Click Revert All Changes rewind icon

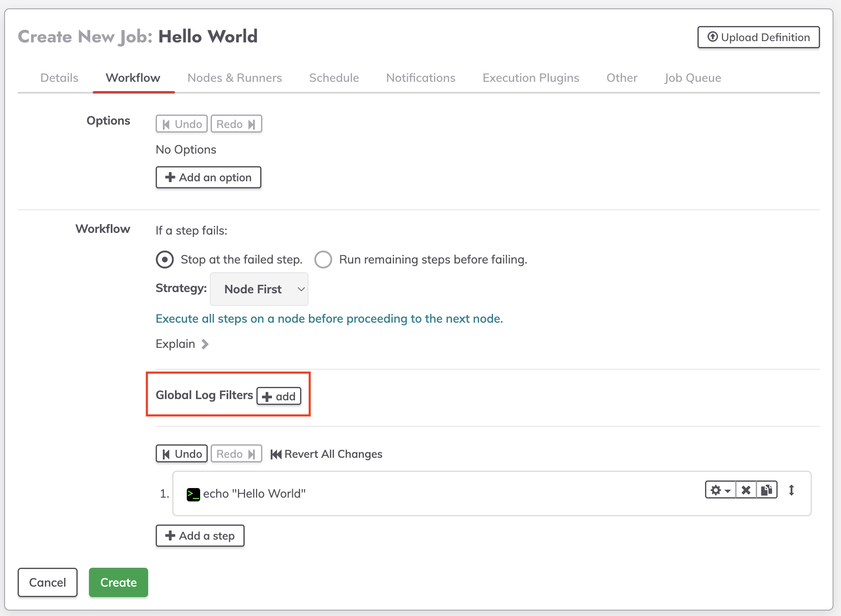276,454
